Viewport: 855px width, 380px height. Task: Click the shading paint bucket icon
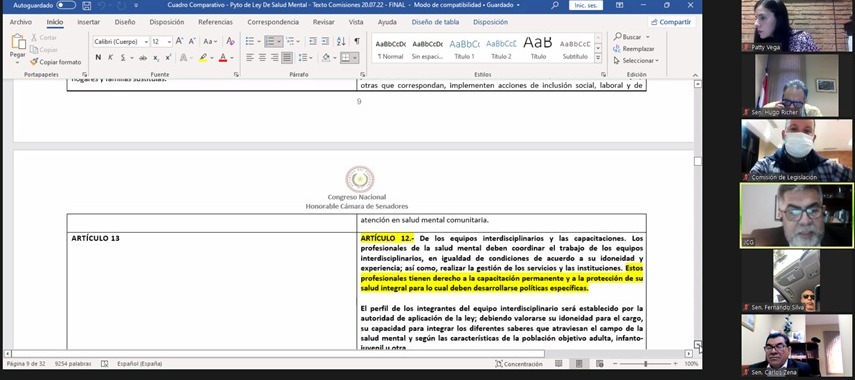(x=326, y=57)
